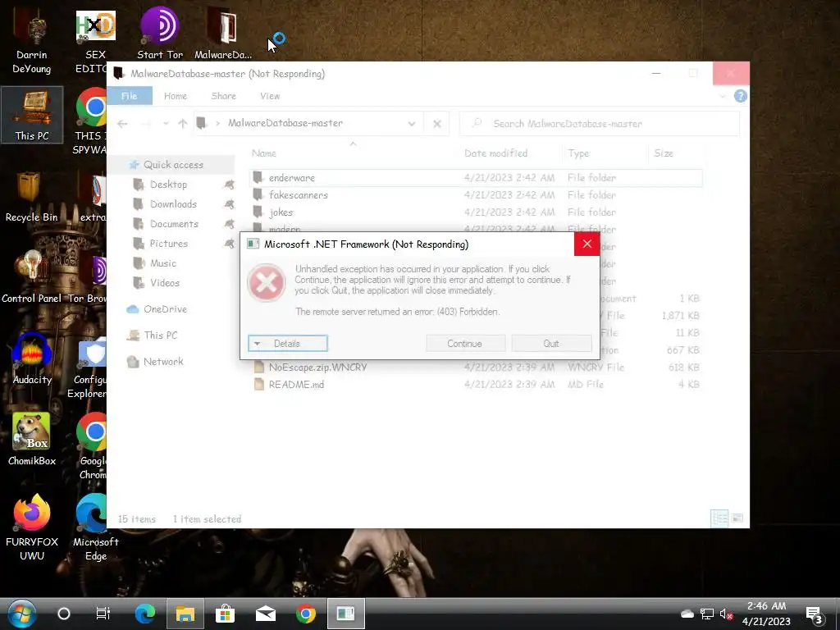Screen dimensions: 840x630
Task: Select Documents in the navigation pane
Action: click(x=174, y=224)
